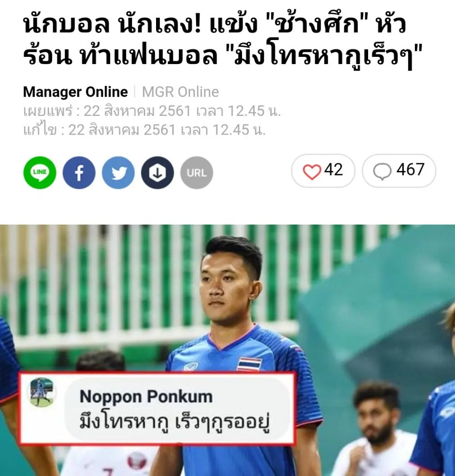Open the Manager Online source link
Image resolution: width=455 pixels, height=476 pixels.
[x=76, y=92]
